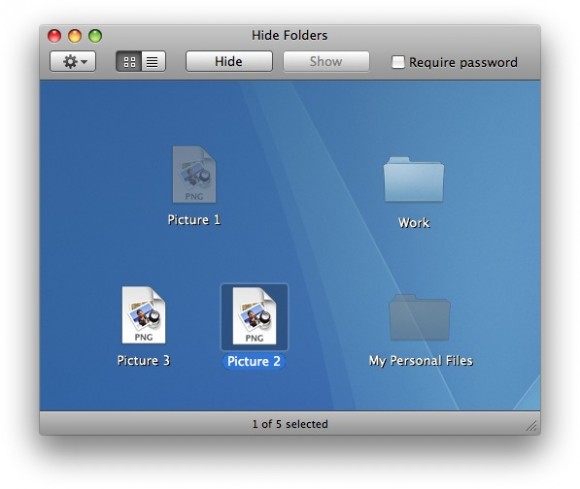The width and height of the screenshot is (580, 489).
Task: Minimize the window with yellow button
Action: [75, 36]
